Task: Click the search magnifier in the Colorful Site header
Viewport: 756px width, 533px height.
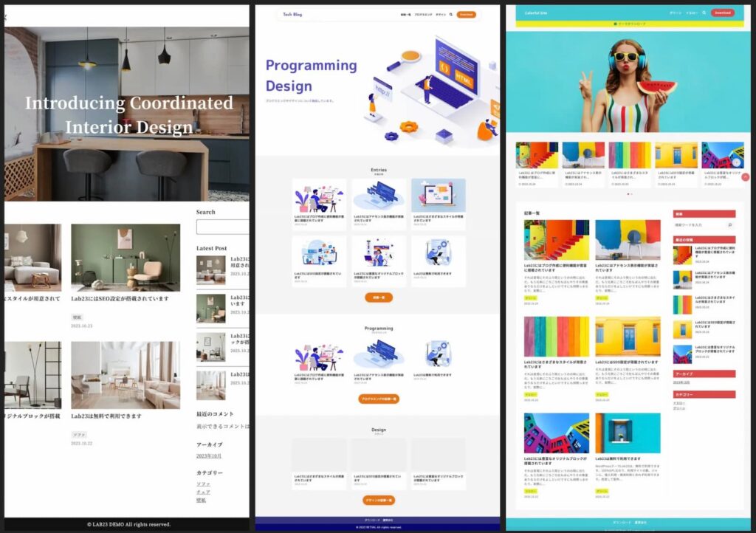Action: click(704, 13)
